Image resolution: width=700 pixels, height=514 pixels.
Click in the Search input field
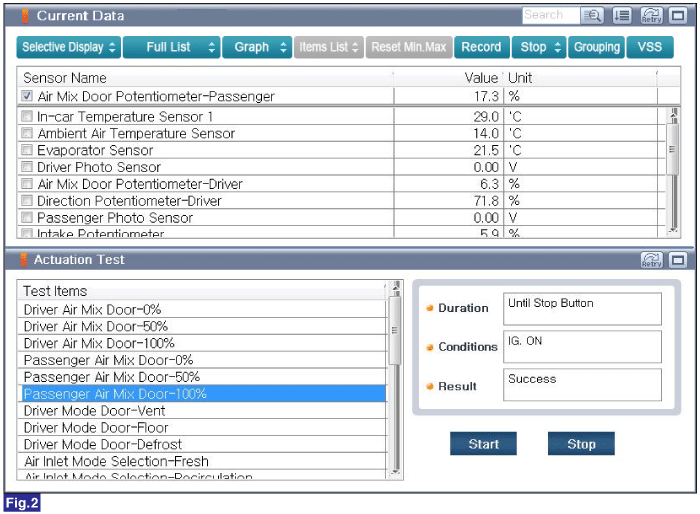[x=551, y=16]
